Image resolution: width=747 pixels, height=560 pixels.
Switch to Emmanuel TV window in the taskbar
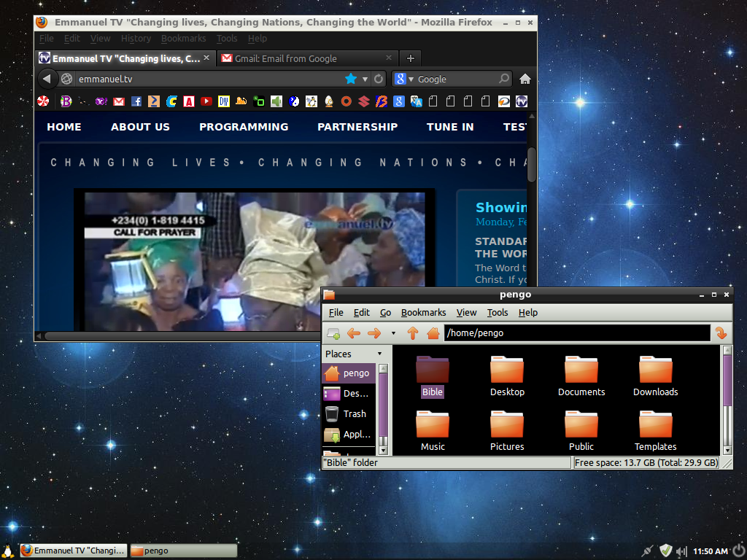74,551
